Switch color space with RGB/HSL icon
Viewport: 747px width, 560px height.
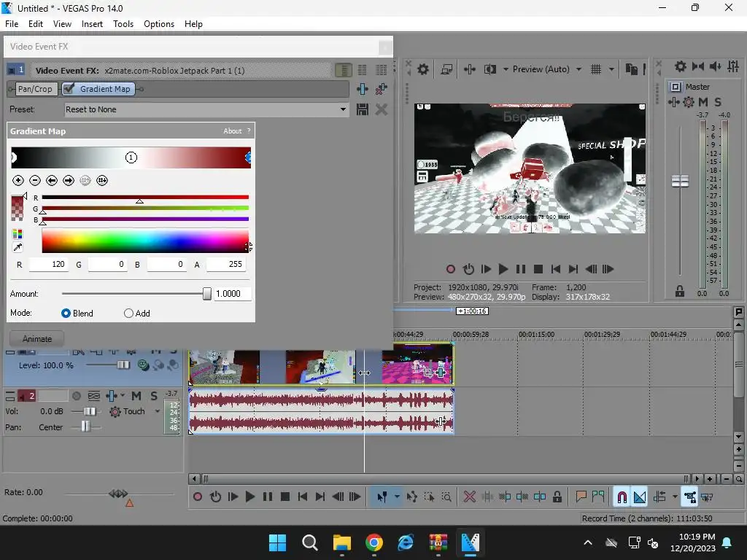click(x=18, y=234)
